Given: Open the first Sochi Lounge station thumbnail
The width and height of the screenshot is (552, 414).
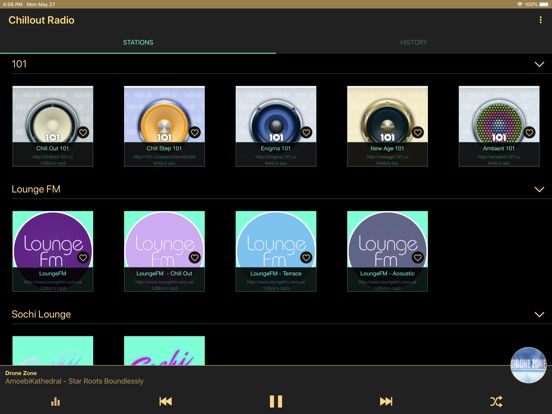Looking at the screenshot, I should 53,351.
